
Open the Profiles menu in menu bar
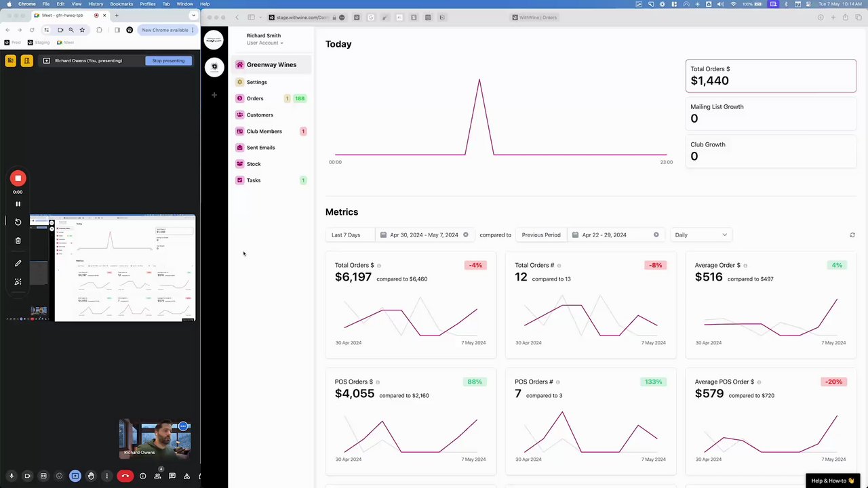coord(148,4)
